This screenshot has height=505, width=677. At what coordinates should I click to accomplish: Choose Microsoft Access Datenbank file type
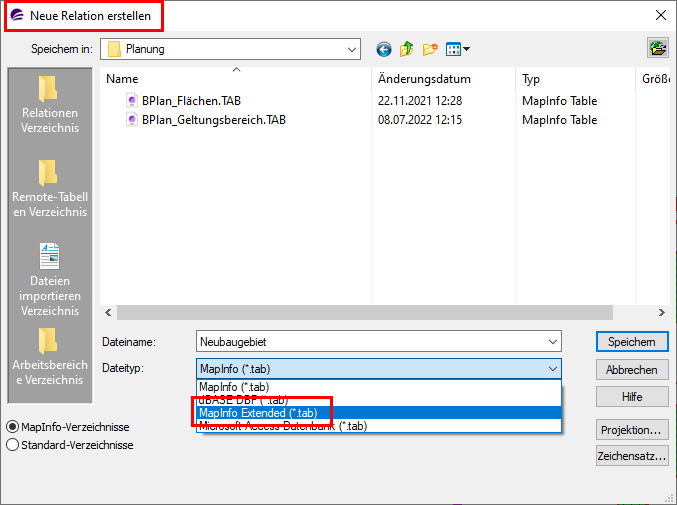[283, 426]
